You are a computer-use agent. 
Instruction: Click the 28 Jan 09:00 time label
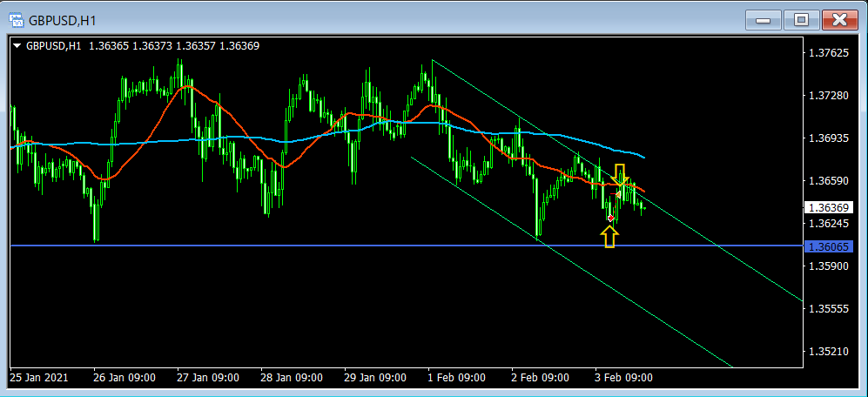pyautogui.click(x=292, y=378)
